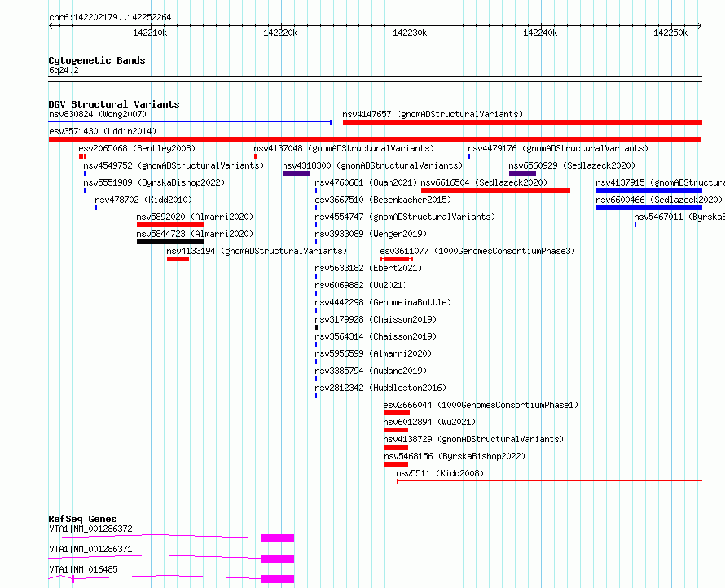Screen dimensions: 725x588
Task: Select nsv4137048 gnomAD variant label
Action: 344,148
